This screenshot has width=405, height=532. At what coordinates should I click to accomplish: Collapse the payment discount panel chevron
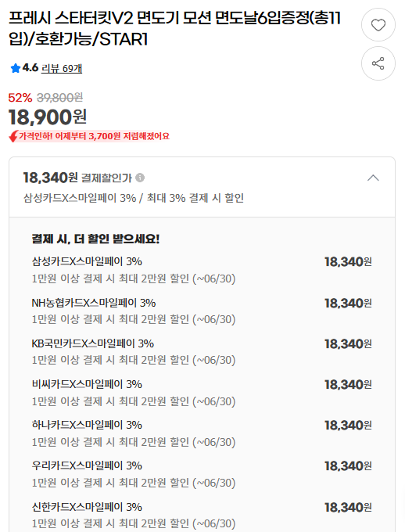click(373, 178)
